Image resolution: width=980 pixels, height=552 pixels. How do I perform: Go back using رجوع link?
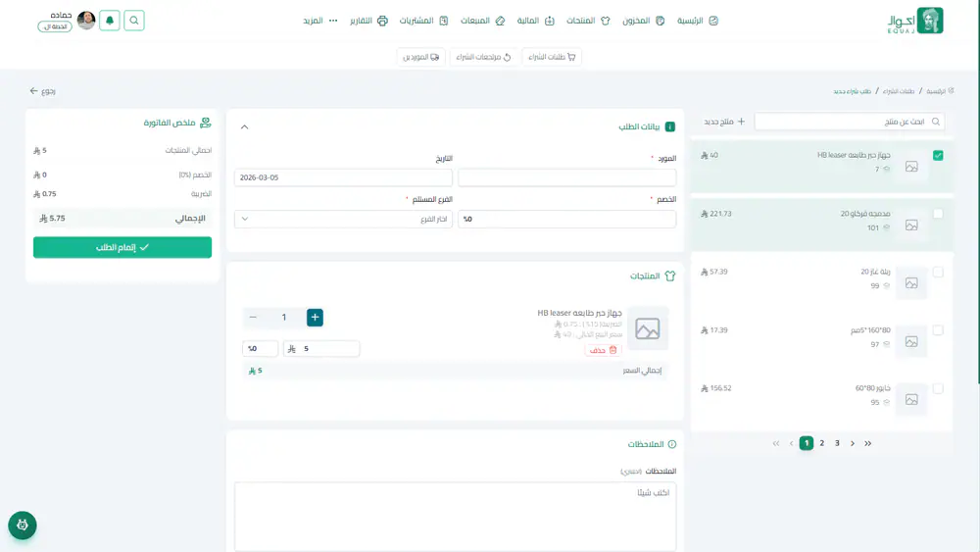click(x=42, y=91)
